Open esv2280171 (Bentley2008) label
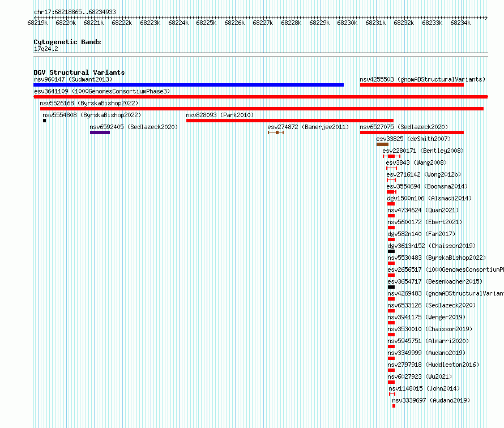This screenshot has height=428, width=504. coord(423,151)
